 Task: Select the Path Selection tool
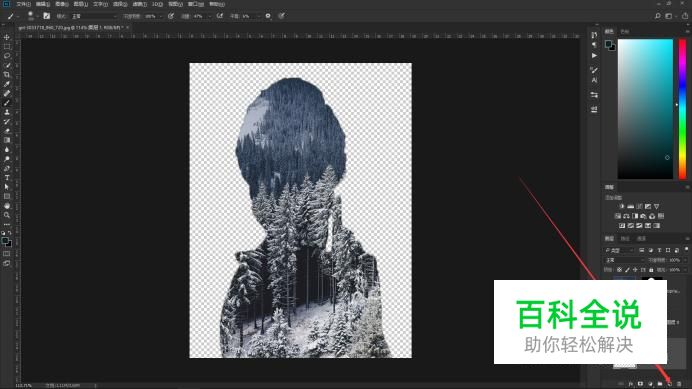[7, 187]
